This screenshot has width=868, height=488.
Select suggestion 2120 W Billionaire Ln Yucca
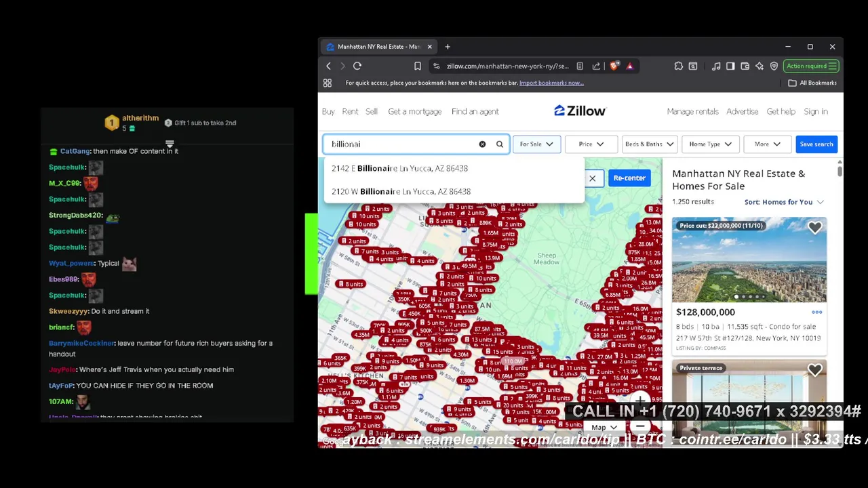tap(454, 192)
